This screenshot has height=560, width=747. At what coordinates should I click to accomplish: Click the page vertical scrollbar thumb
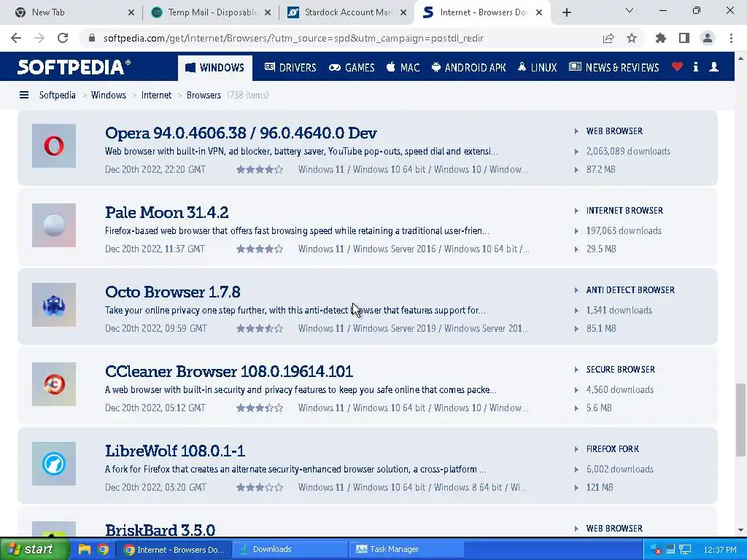coord(741,420)
